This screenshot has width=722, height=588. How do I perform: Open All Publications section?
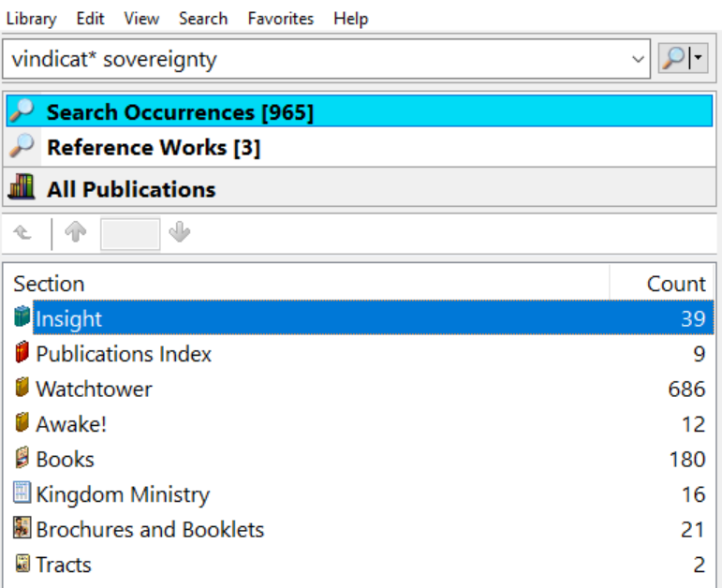point(360,188)
